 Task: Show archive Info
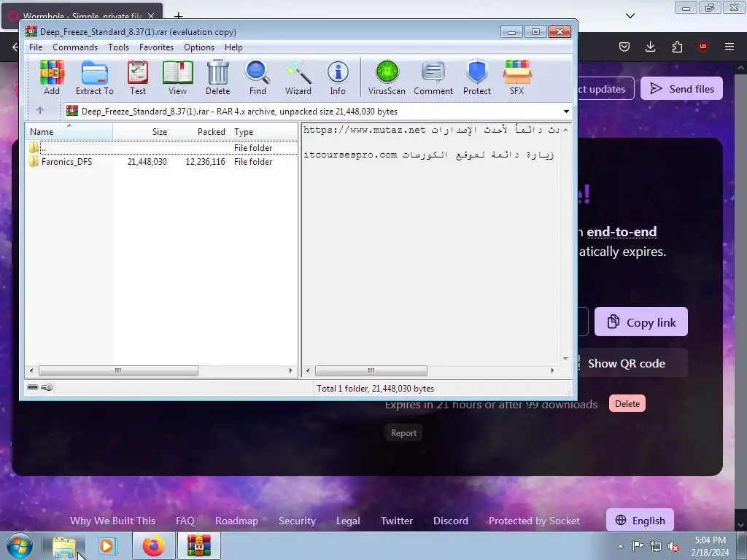[x=338, y=77]
